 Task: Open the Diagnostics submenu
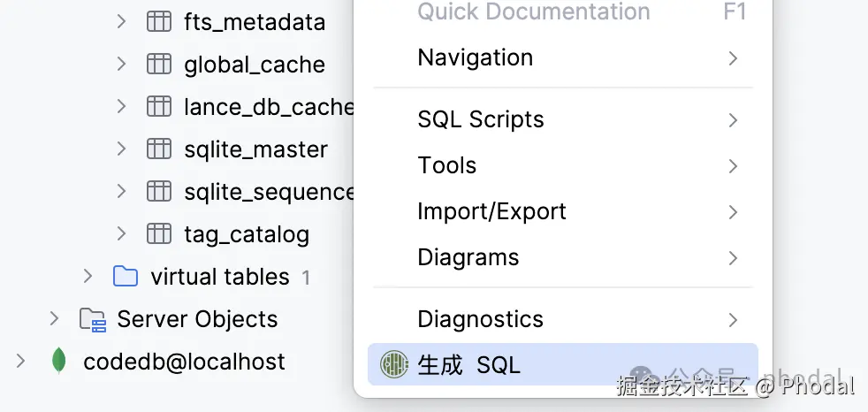[480, 319]
